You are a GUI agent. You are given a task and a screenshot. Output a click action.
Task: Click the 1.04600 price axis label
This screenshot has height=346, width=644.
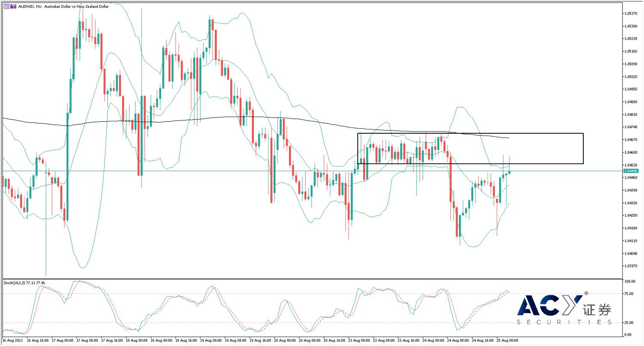coord(631,152)
